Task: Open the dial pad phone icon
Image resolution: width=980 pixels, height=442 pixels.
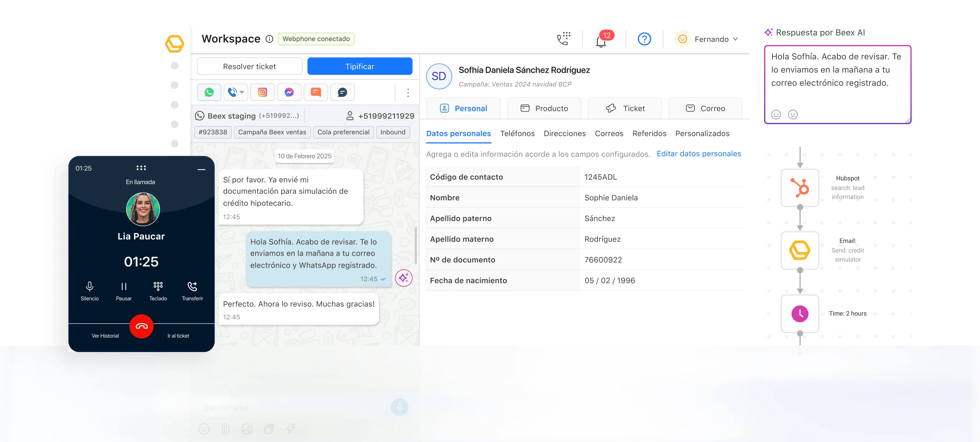Action: point(563,39)
